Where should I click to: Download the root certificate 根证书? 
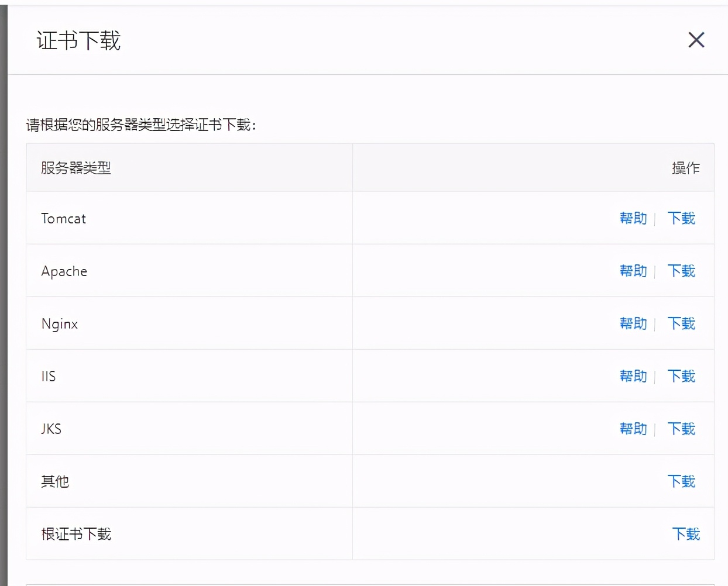click(x=686, y=533)
